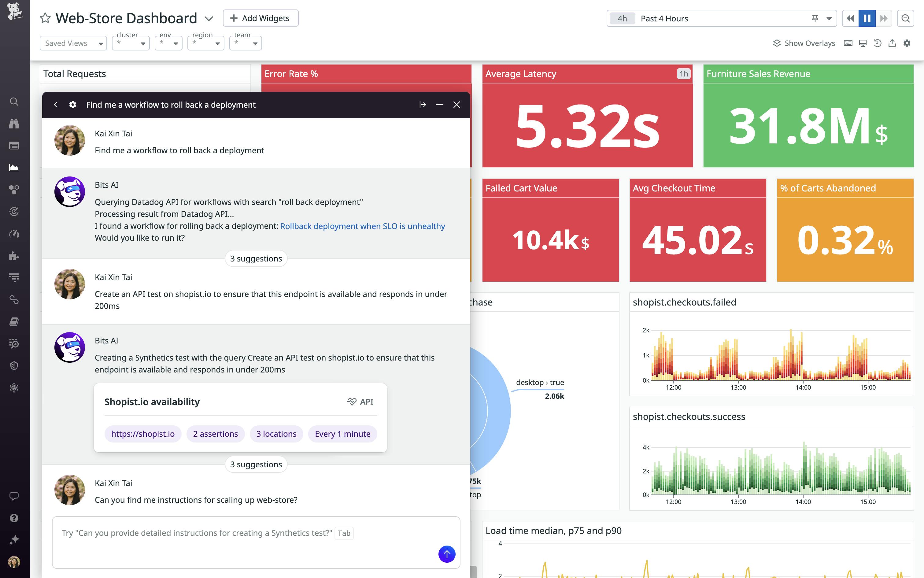Expand the 3 suggestions in Bits AI
Screen dimensions: 924x578
(256, 258)
